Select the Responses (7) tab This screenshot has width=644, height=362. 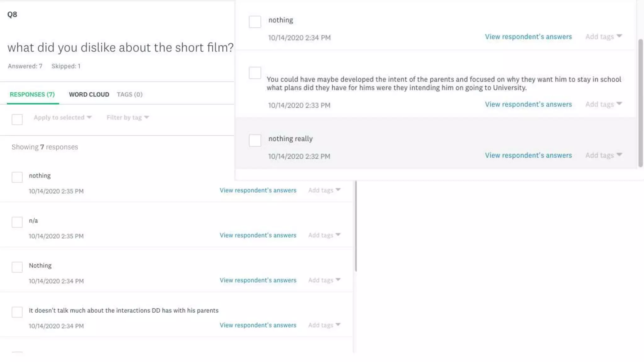click(x=32, y=95)
